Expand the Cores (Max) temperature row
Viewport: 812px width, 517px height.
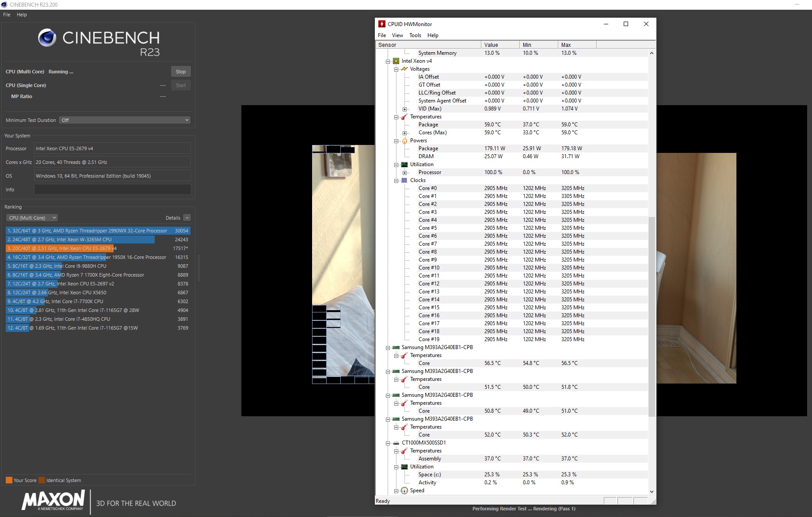404,133
